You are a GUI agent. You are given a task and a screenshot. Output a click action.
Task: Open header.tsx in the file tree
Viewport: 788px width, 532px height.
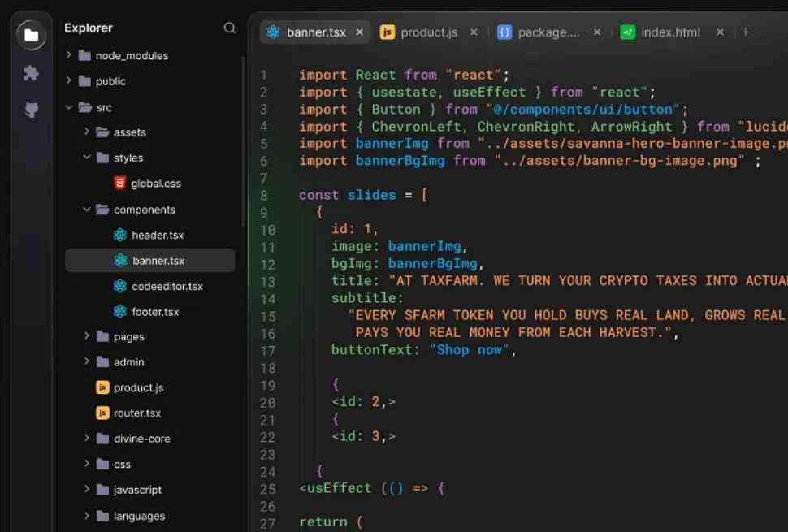click(150, 235)
